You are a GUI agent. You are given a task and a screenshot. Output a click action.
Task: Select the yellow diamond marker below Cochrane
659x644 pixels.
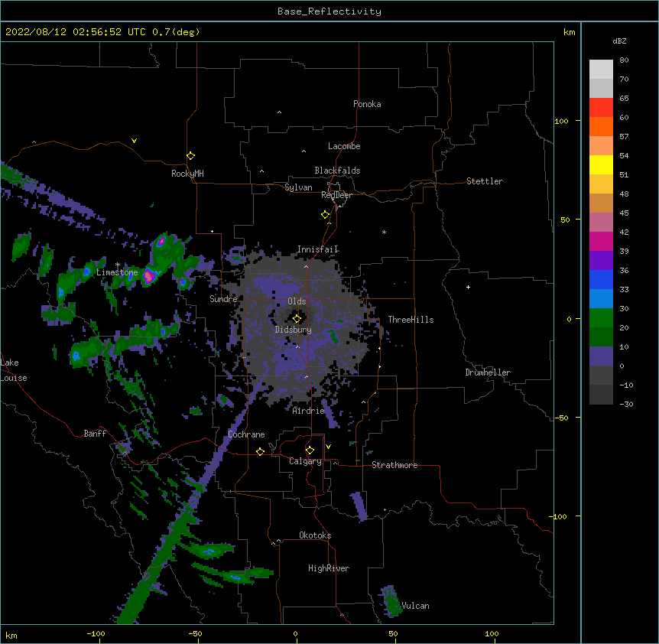[x=260, y=451]
